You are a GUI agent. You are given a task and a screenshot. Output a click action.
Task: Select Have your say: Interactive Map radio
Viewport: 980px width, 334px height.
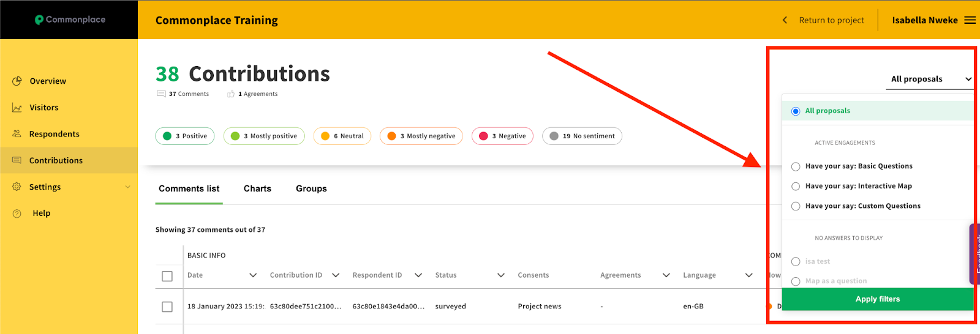(x=796, y=187)
